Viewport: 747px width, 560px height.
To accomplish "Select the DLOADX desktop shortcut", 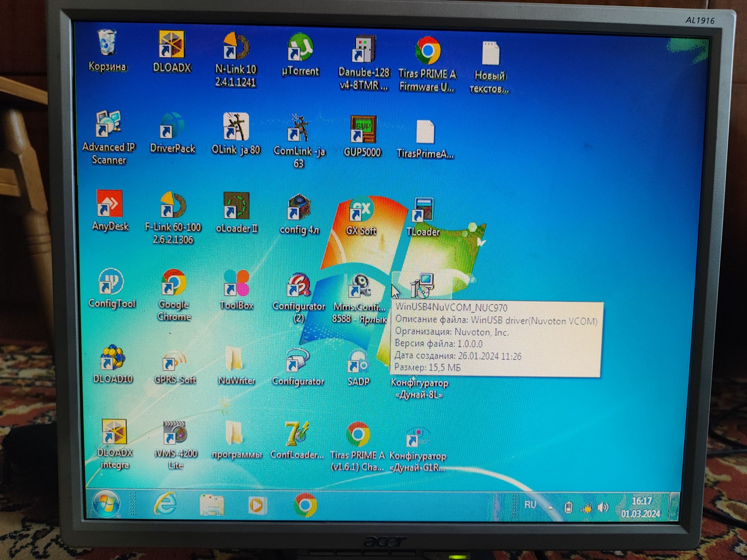I will [x=172, y=52].
